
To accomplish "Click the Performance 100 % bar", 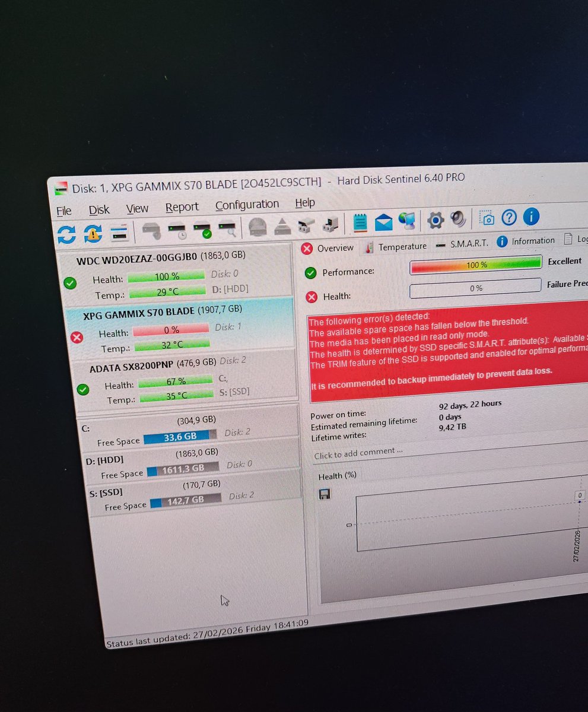I will [x=476, y=265].
